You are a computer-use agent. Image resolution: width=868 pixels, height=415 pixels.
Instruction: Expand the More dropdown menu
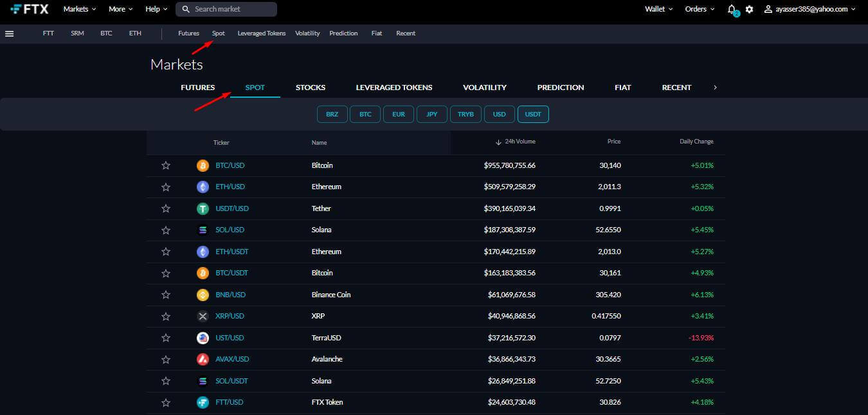pyautogui.click(x=121, y=9)
